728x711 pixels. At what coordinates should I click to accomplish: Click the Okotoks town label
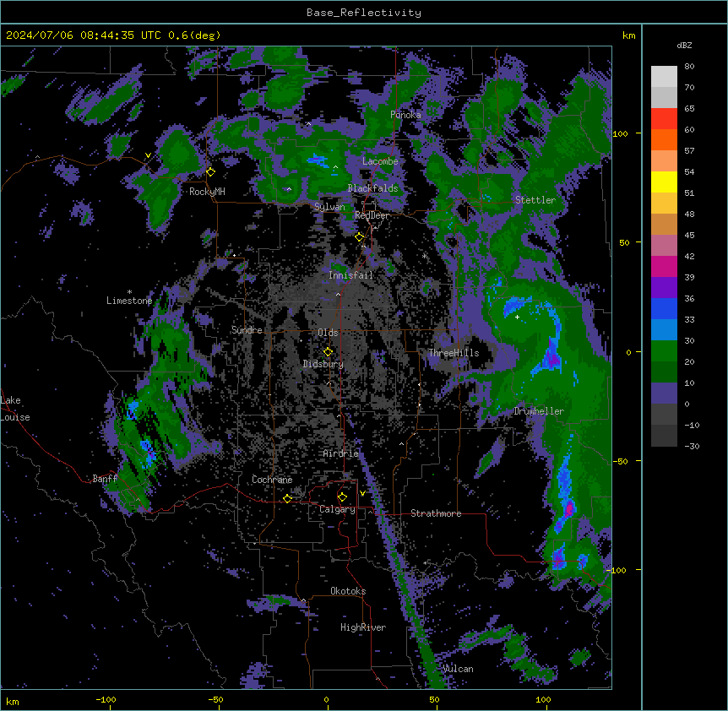348,591
